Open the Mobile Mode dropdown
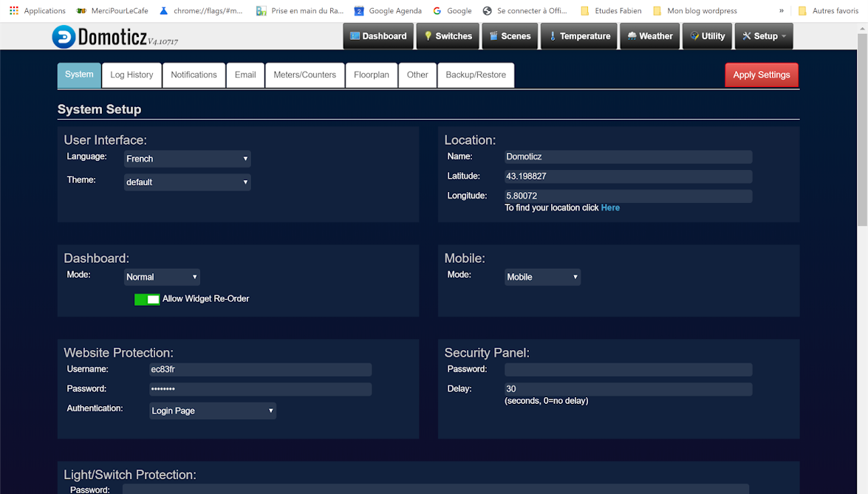Screen dimensions: 868x494 [x=542, y=277]
